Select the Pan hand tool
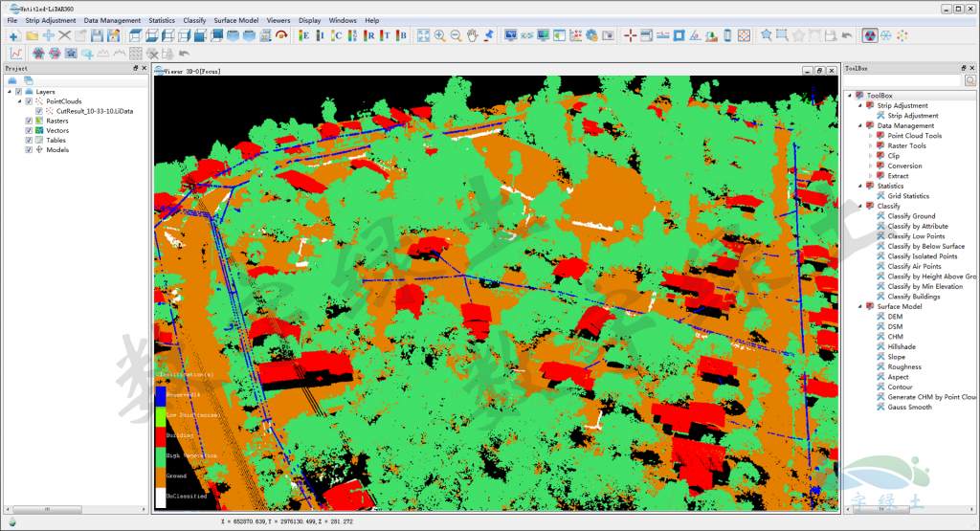980x531 pixels. (x=472, y=35)
